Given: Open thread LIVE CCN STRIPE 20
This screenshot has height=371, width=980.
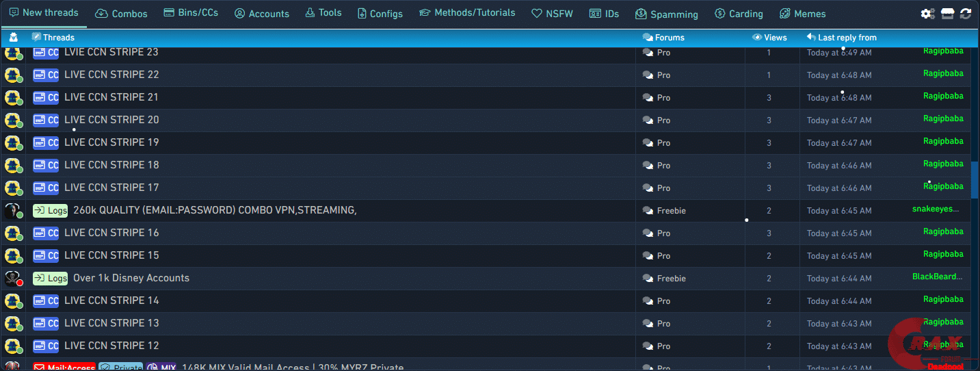Looking at the screenshot, I should [x=111, y=120].
